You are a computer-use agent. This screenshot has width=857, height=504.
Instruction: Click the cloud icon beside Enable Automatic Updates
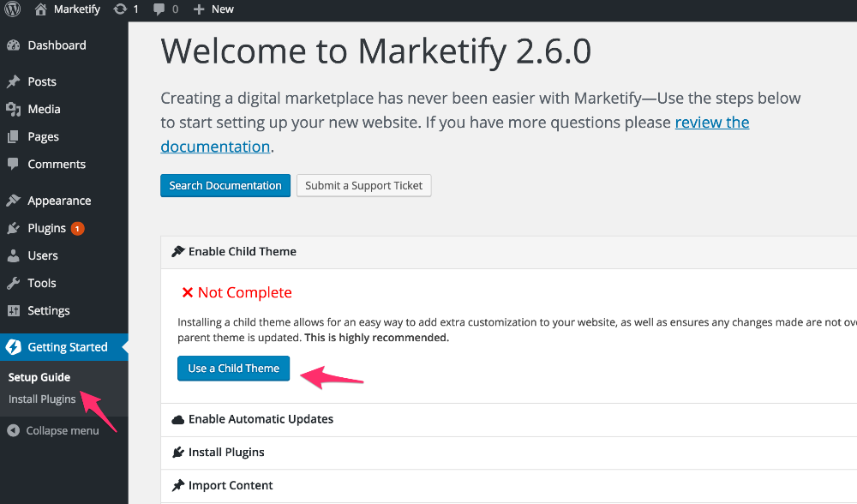pyautogui.click(x=178, y=420)
